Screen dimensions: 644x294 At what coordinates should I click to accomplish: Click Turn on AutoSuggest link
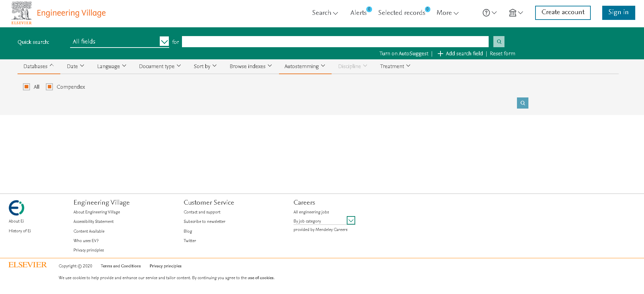pyautogui.click(x=404, y=54)
